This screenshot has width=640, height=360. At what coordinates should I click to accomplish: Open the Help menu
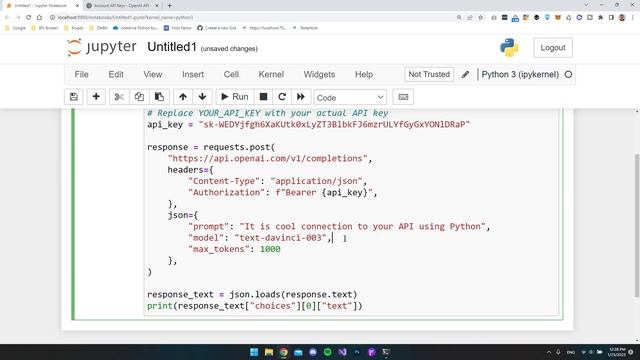(x=364, y=74)
